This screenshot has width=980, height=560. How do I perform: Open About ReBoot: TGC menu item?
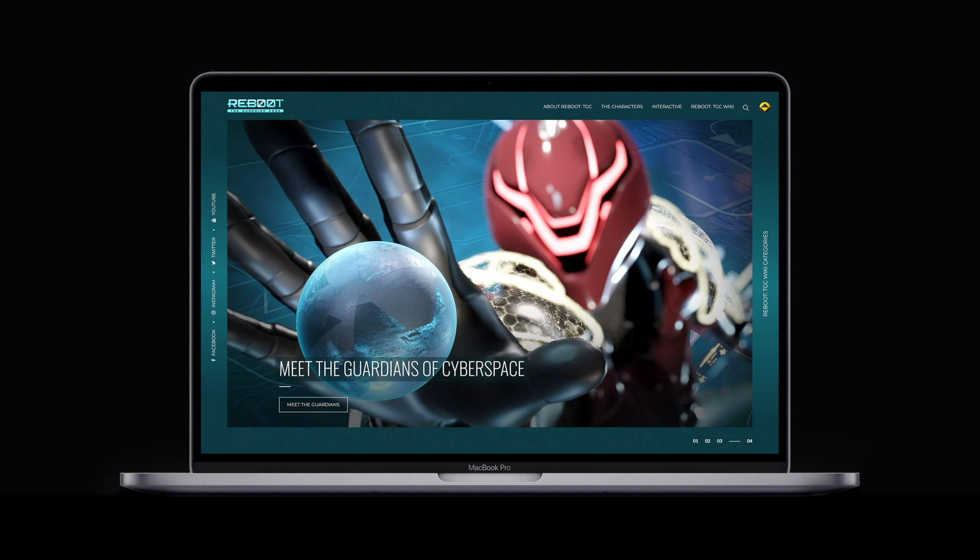(567, 106)
